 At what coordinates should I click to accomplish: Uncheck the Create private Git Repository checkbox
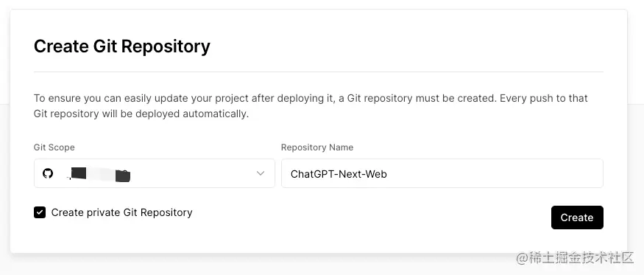[40, 212]
